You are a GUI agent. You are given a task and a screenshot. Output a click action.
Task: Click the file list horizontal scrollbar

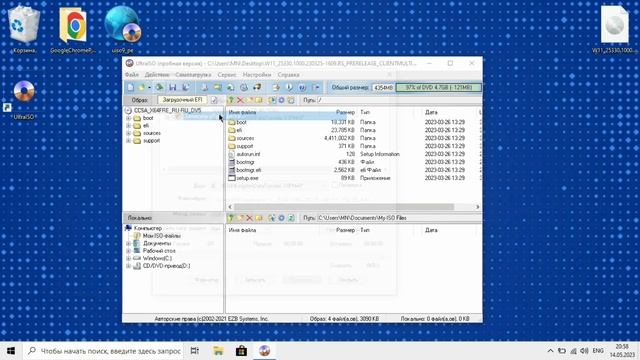click(x=344, y=207)
